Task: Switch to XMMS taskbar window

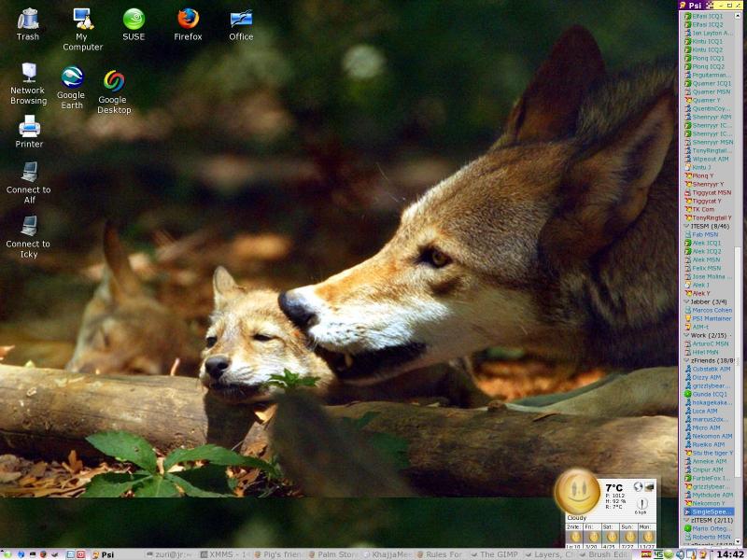Action: point(221,554)
